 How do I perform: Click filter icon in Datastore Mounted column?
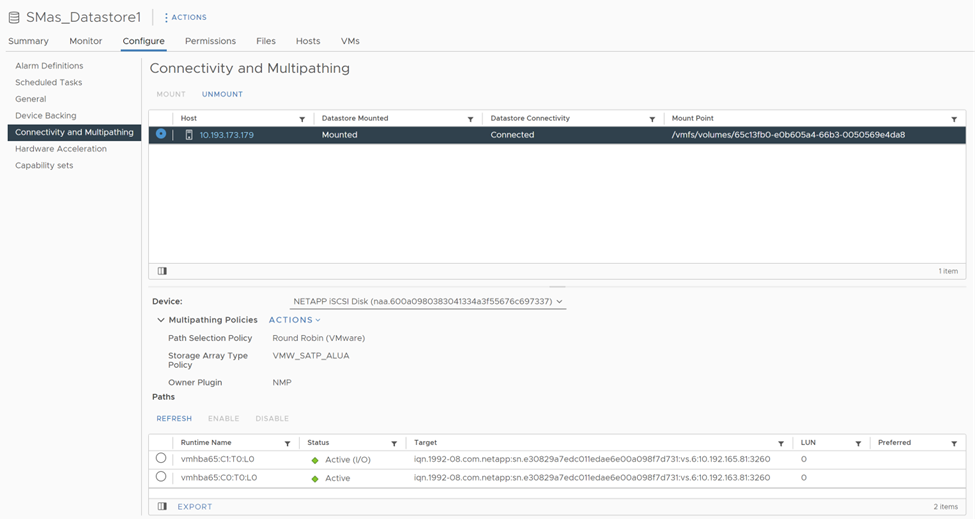(470, 119)
